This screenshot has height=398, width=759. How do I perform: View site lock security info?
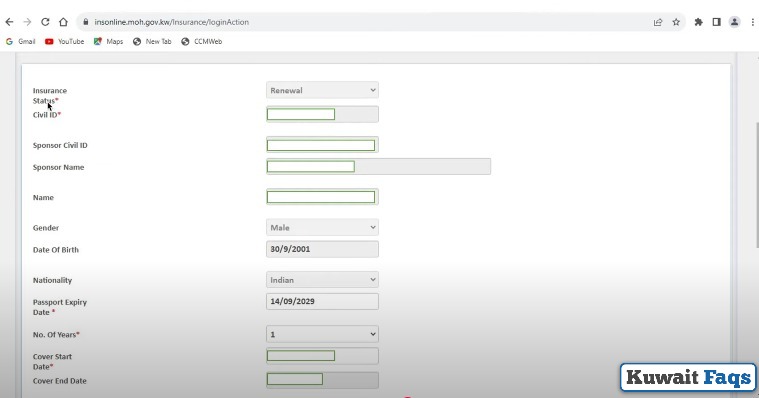click(x=86, y=22)
